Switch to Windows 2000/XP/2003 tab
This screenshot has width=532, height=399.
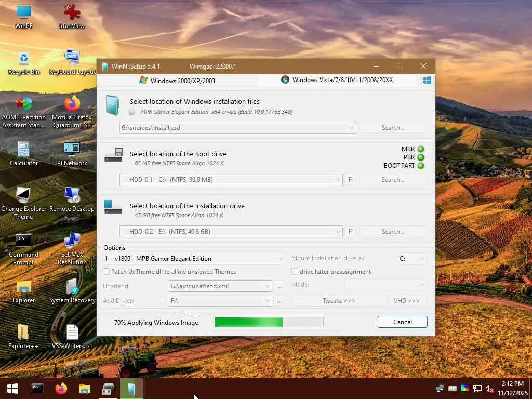click(x=177, y=81)
